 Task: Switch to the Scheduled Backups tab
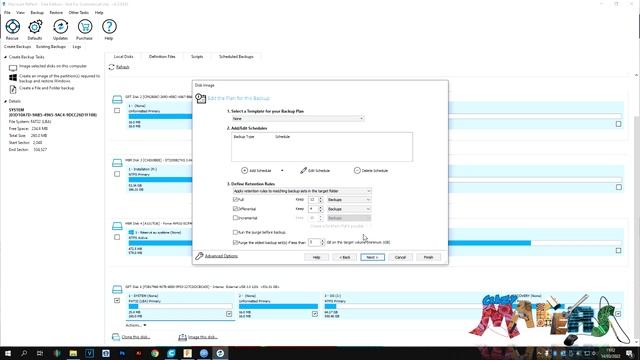236,57
